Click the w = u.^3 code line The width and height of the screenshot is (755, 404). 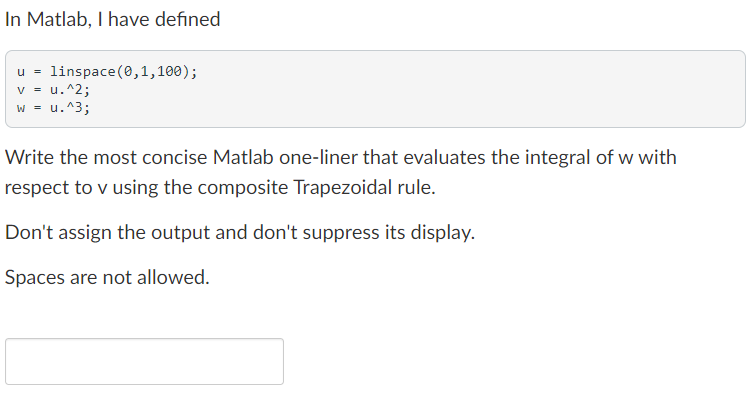[53, 107]
